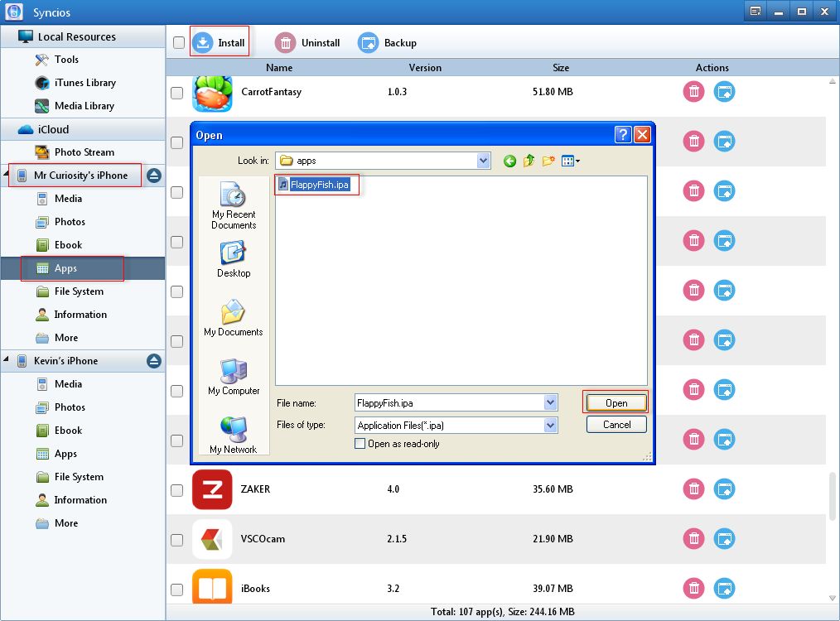Collapse Mr Curiosity's iPhone tree node
Screen dimensions: 840x621
tap(6, 174)
